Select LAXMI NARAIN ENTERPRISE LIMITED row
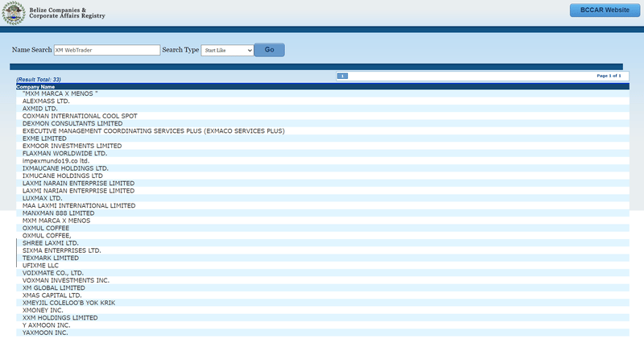The image size is (644, 343). [323, 184]
